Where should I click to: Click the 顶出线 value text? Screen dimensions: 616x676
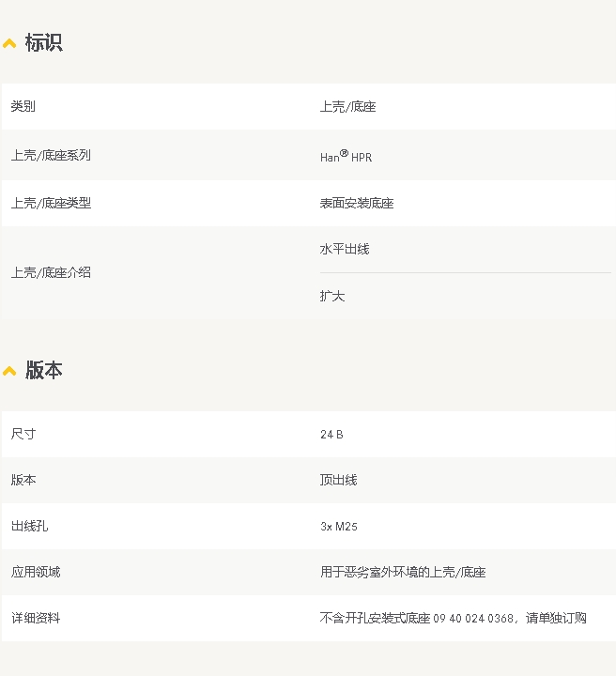pos(338,481)
